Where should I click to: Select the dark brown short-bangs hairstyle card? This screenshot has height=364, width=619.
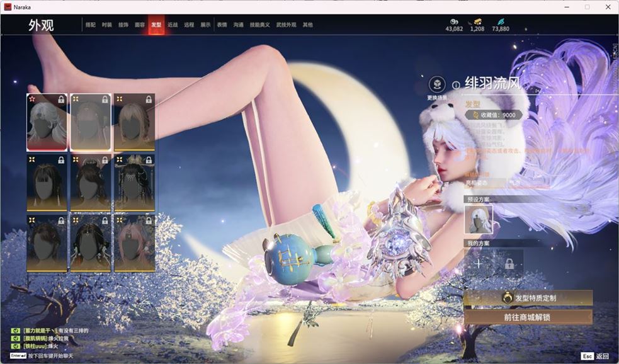47,244
